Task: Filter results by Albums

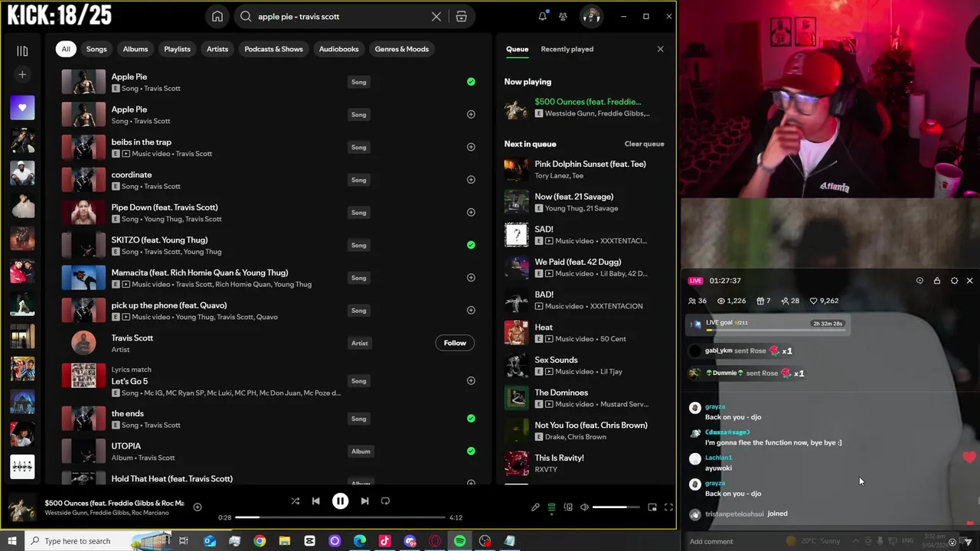Action: 136,49
